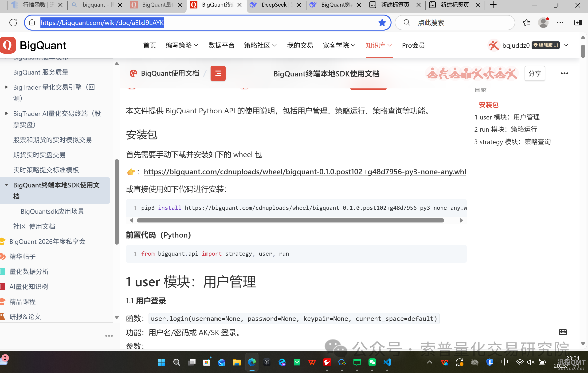The width and height of the screenshot is (588, 373).
Task: Open Visual Studio Code from the taskbar
Action: (387, 362)
